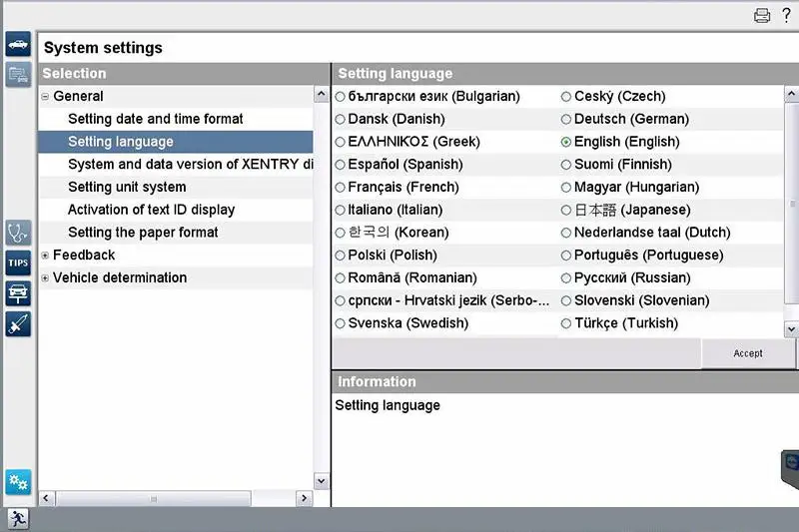The width and height of the screenshot is (799, 532).
Task: Select Suomi (Finnish) radio button
Action: point(565,165)
